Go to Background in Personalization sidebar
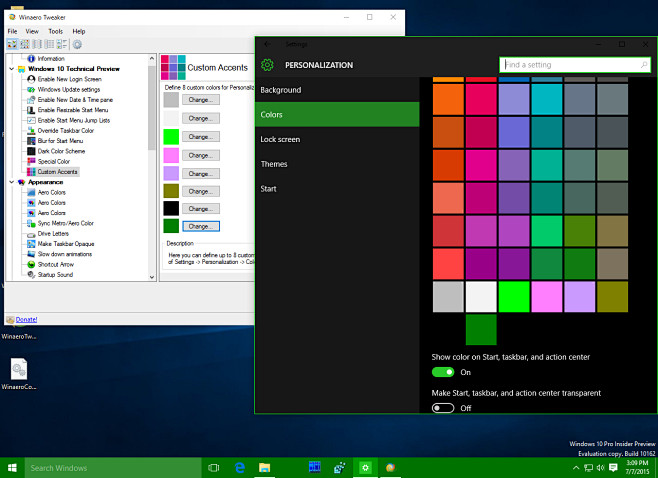Screen dimensions: 658x478 [337, 90]
